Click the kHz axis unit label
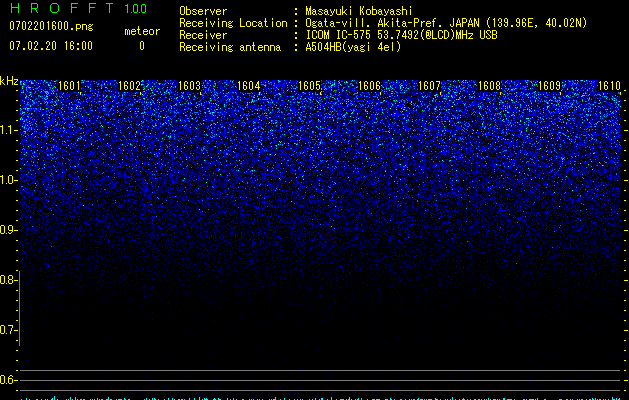The image size is (629, 400). pos(9,81)
